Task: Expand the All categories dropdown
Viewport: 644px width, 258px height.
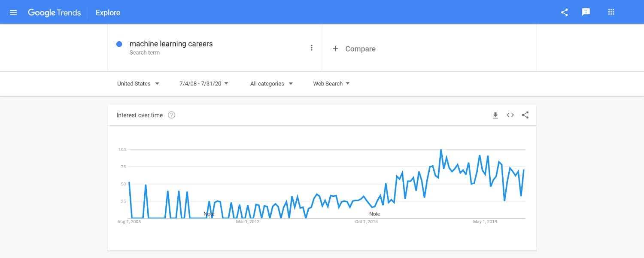Action: click(x=272, y=84)
